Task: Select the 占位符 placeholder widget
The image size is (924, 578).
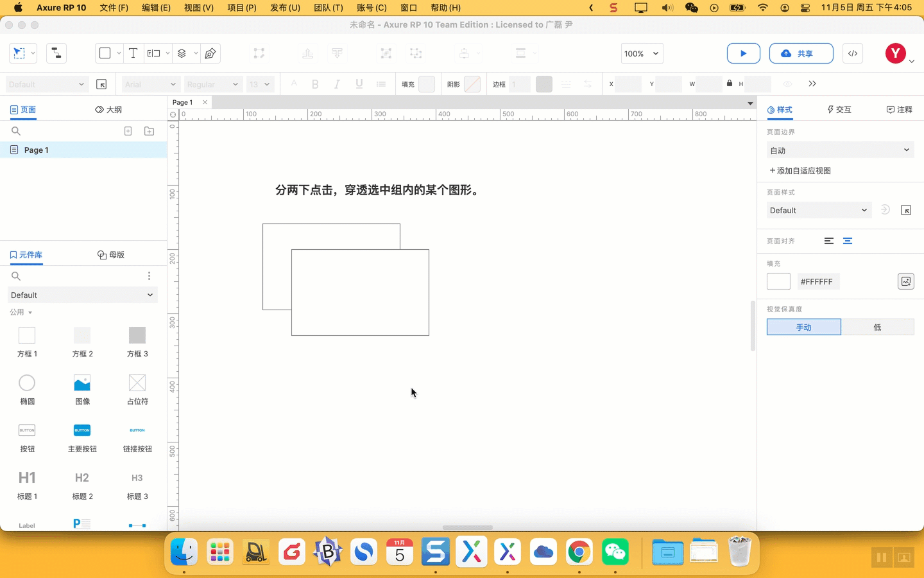Action: click(137, 389)
